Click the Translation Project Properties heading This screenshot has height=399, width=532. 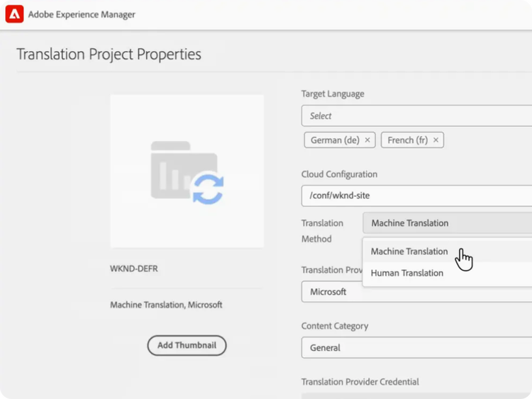(109, 55)
